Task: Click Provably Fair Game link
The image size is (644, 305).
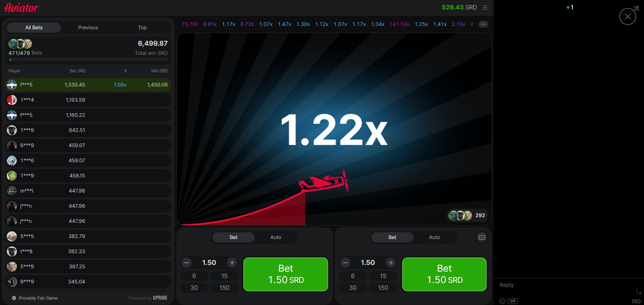Action: [x=38, y=298]
